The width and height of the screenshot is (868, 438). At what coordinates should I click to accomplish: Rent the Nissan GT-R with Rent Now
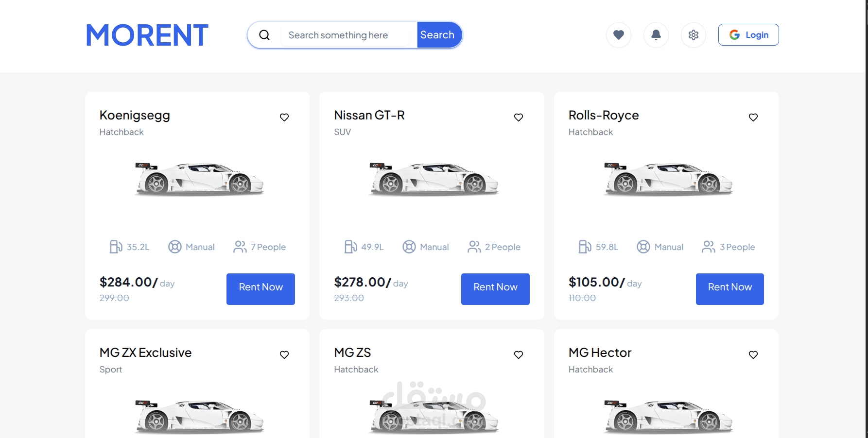point(495,289)
